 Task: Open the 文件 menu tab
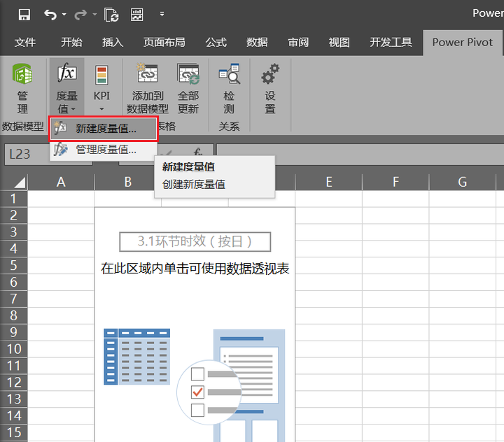pos(24,43)
